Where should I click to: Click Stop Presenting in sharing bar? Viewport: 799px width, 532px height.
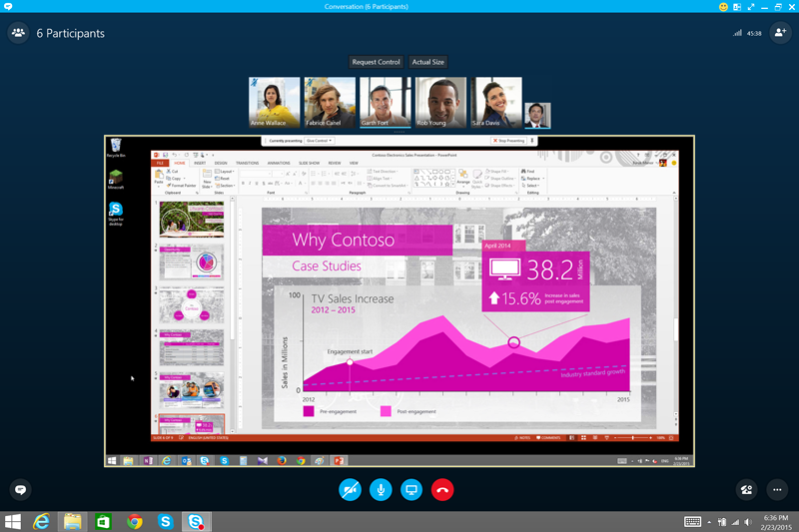(x=508, y=141)
